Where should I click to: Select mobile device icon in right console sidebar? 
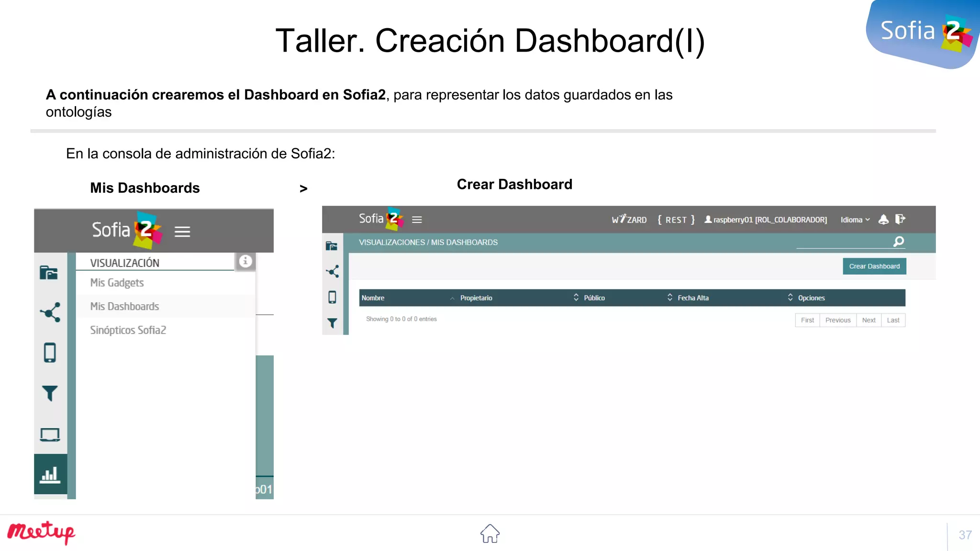pyautogui.click(x=332, y=298)
